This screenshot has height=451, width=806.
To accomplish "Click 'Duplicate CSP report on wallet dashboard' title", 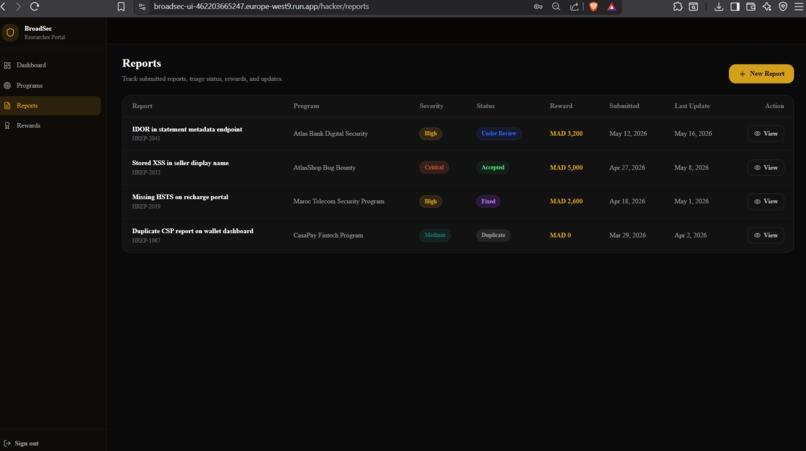I will click(x=193, y=231).
